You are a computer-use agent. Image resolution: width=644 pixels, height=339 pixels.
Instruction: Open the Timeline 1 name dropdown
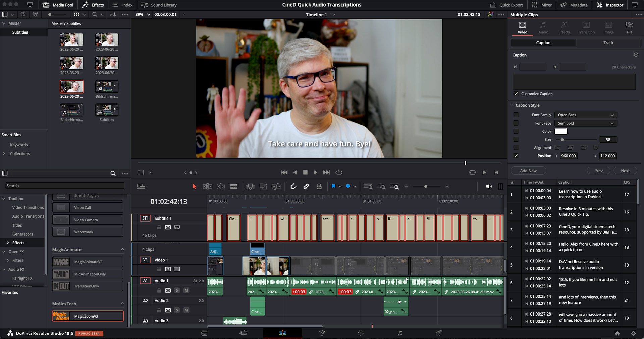click(320, 15)
